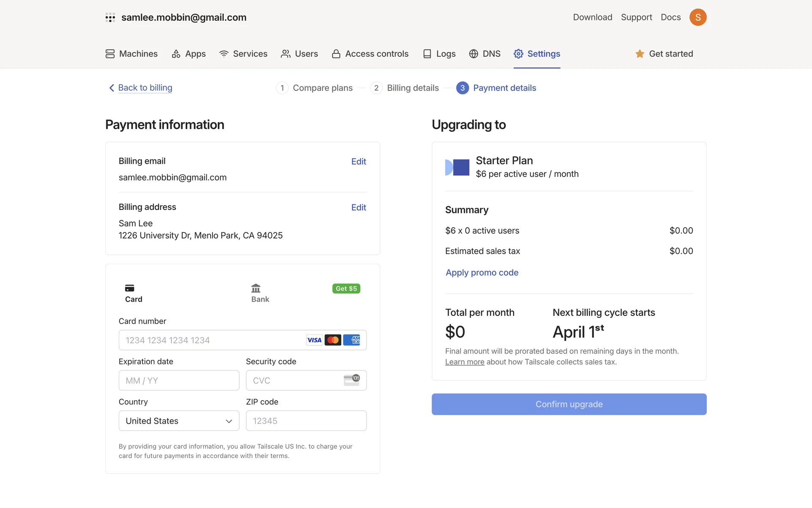Viewport: 812px width, 508px height.
Task: Click Apply promo code
Action: pos(482,273)
